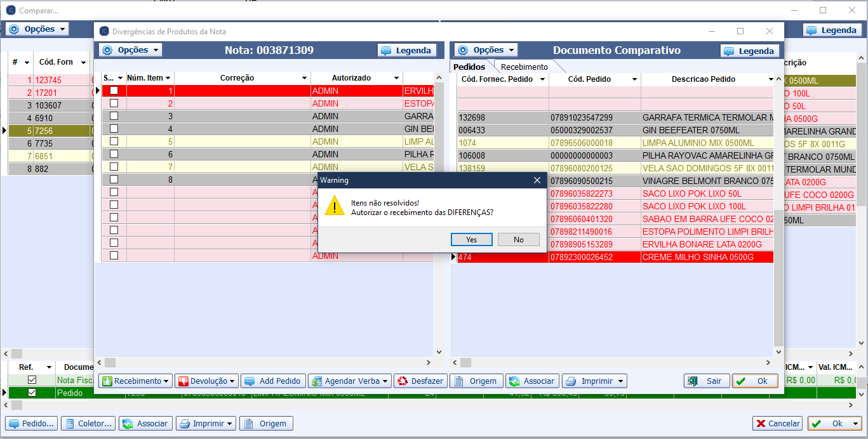The width and height of the screenshot is (868, 439).
Task: Switch to the Recebimento tab
Action: tap(524, 67)
